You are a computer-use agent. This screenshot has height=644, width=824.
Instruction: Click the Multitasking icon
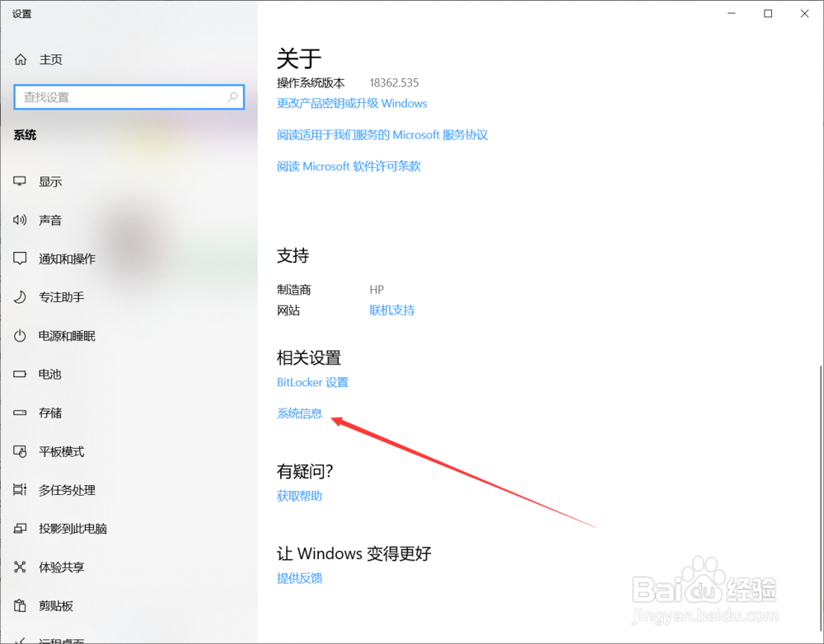tap(20, 489)
